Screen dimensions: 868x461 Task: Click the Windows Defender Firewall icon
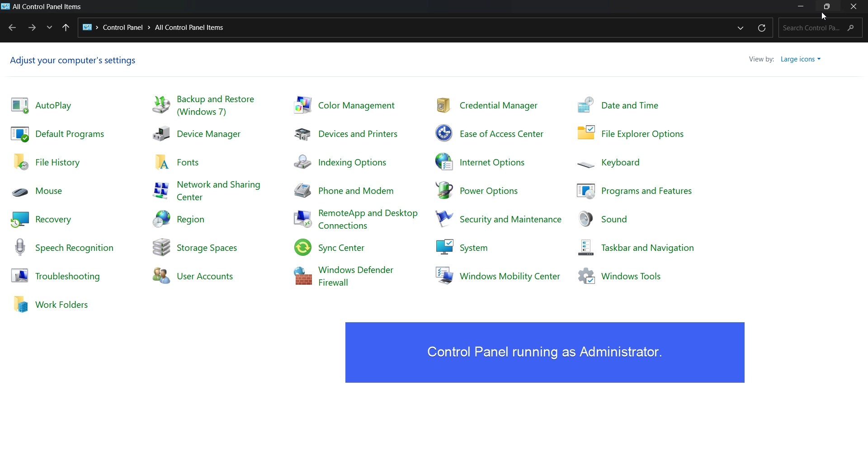(x=302, y=277)
